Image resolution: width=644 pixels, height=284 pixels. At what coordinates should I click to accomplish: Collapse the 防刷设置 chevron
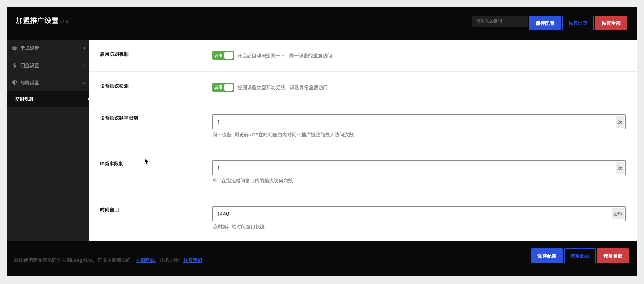pyautogui.click(x=84, y=83)
